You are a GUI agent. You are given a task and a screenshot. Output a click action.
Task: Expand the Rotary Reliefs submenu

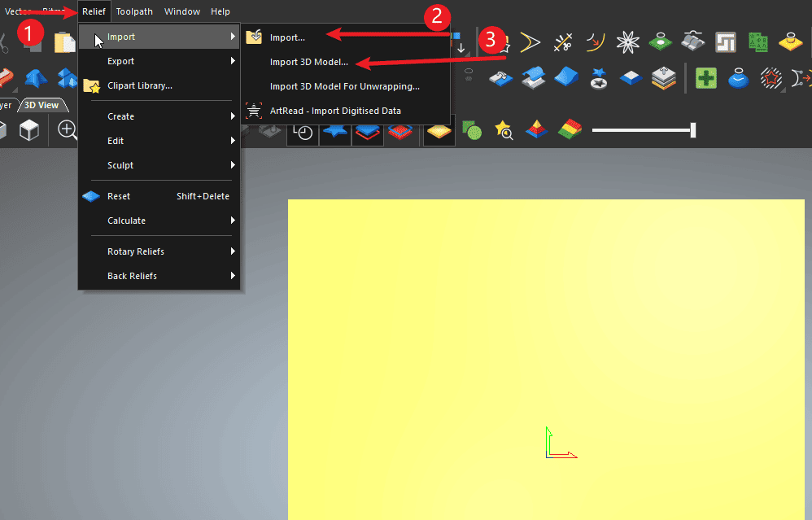(135, 251)
